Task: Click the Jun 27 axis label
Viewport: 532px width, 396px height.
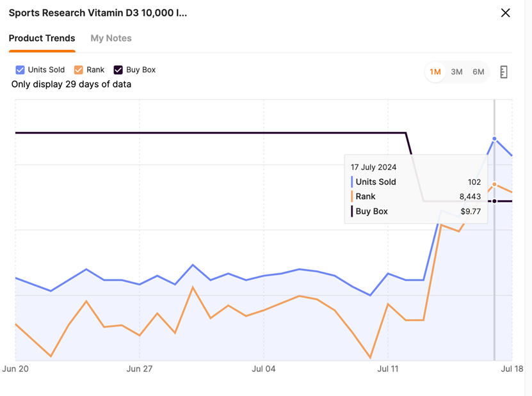Action: pyautogui.click(x=139, y=369)
